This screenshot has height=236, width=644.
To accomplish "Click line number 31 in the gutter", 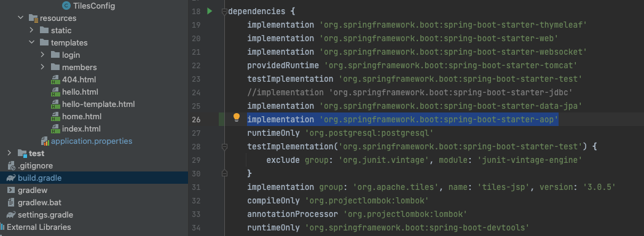I will pos(196,187).
